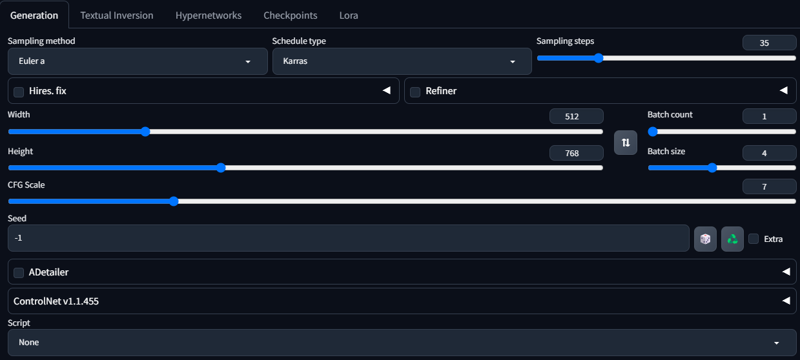Click the Seed input field

(348, 238)
